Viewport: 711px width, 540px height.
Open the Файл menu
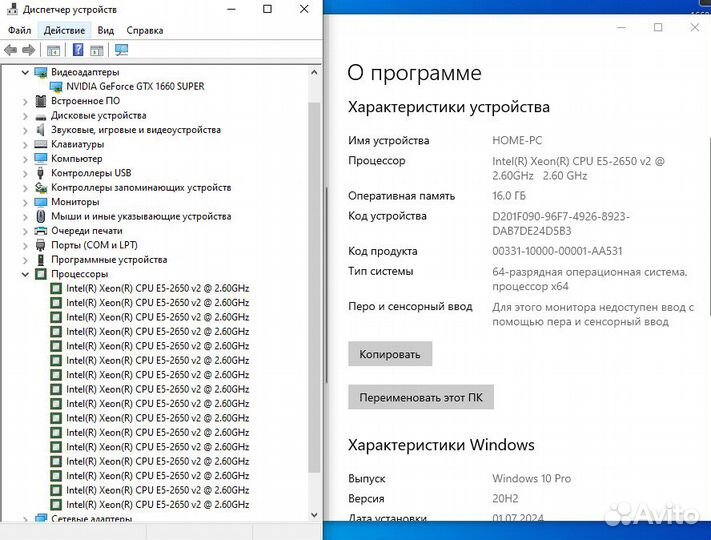point(19,30)
